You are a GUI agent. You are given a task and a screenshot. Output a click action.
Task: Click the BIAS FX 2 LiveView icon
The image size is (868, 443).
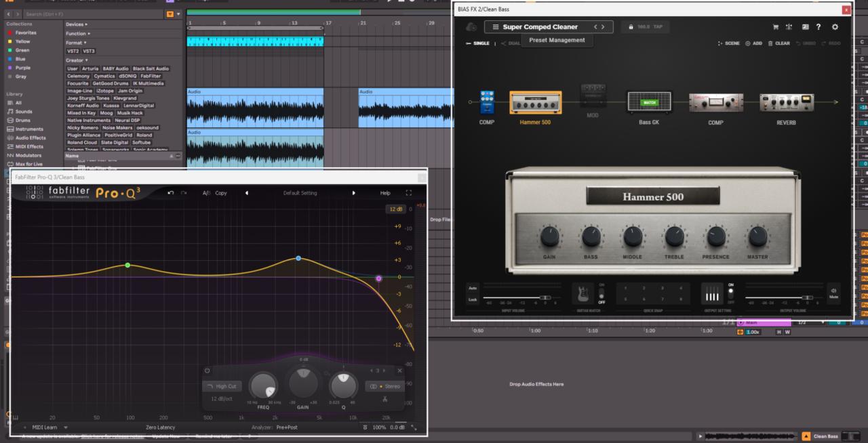coord(805,27)
